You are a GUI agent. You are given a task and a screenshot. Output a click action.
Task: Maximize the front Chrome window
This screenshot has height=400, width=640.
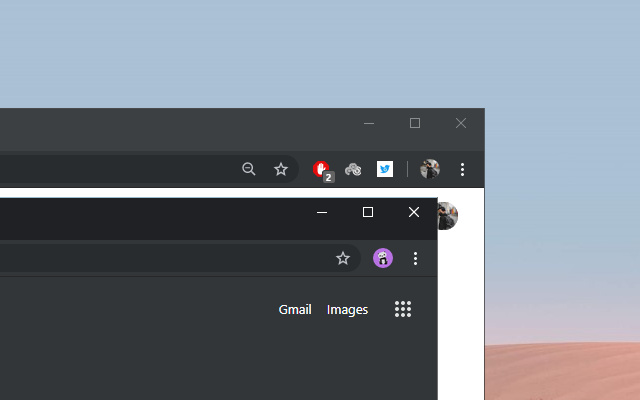[368, 212]
